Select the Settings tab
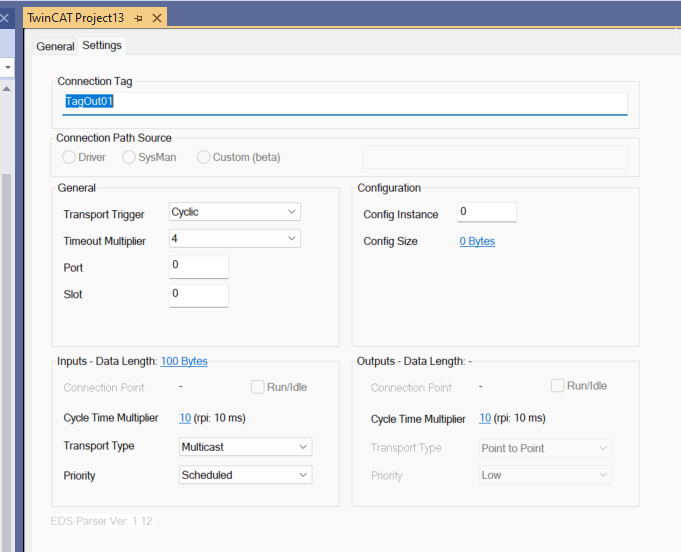This screenshot has width=681, height=552. coord(102,45)
